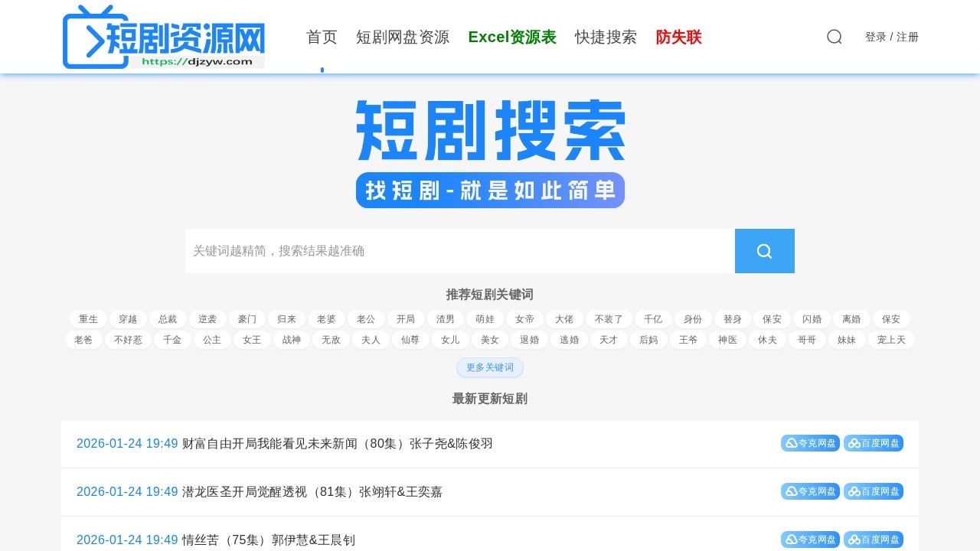980x551 pixels.
Task: Click the blue search button beside the input
Action: click(764, 251)
